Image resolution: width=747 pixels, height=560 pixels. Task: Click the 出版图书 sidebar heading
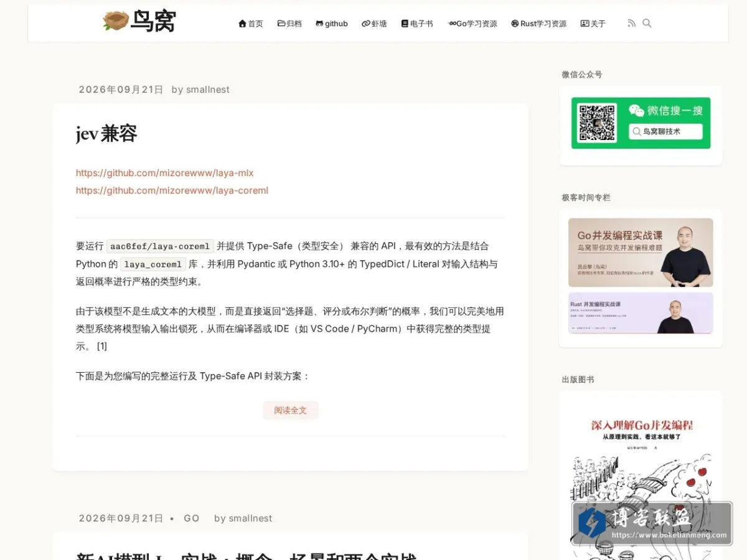(578, 380)
